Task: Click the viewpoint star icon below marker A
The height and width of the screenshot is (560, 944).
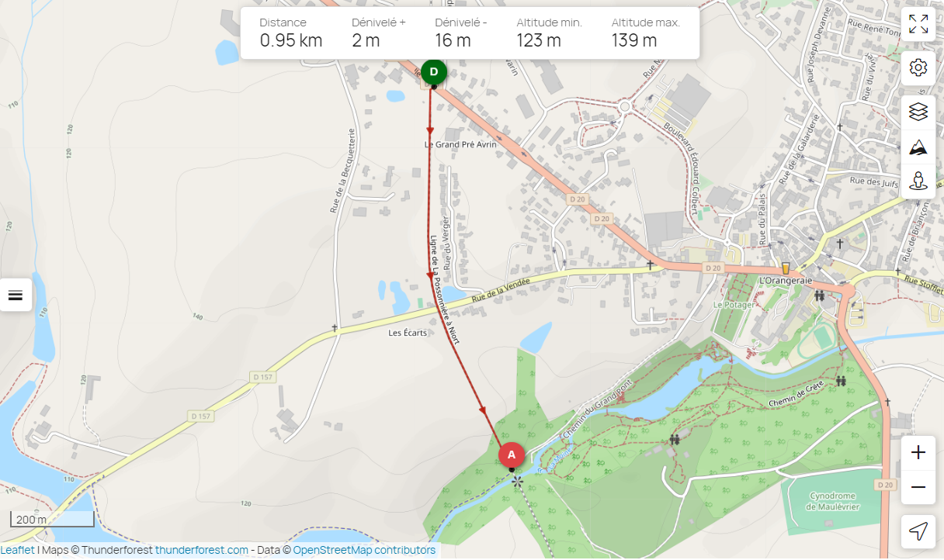Action: (517, 482)
